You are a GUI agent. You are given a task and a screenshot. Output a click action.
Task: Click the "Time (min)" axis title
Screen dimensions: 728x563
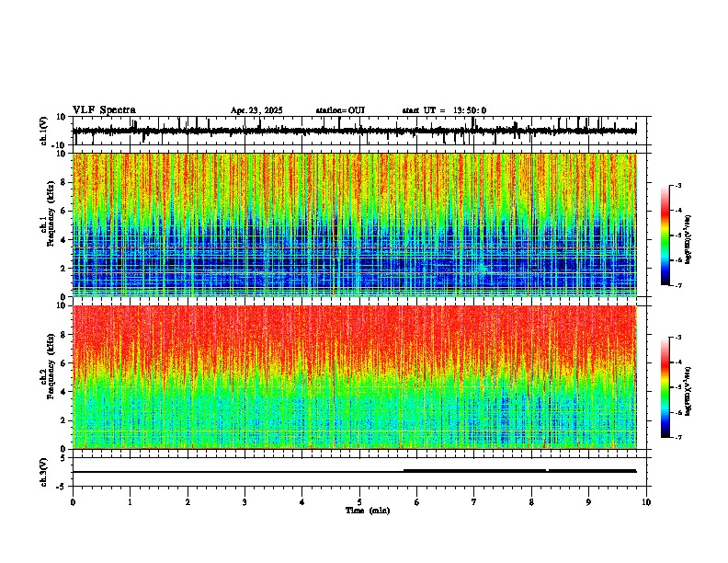point(368,511)
